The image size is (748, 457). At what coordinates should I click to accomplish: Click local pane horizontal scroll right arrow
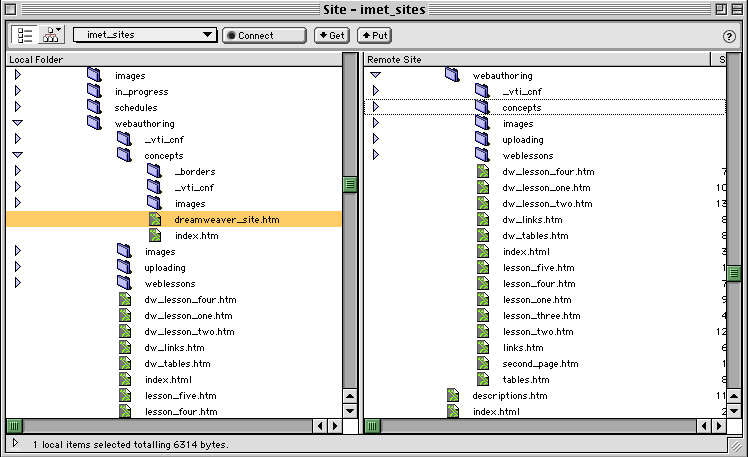coord(335,426)
